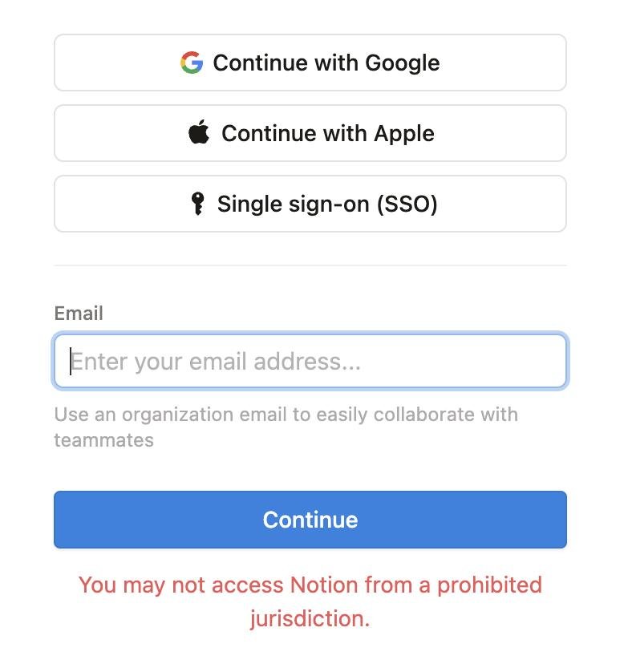The image size is (624, 672).
Task: Click the word "Apple" in second button
Action: pyautogui.click(x=403, y=133)
